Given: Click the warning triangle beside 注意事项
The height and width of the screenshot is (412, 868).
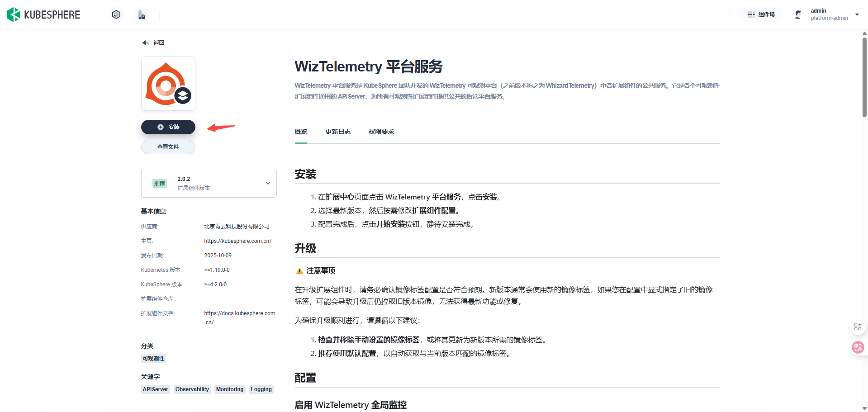Looking at the screenshot, I should [x=299, y=271].
